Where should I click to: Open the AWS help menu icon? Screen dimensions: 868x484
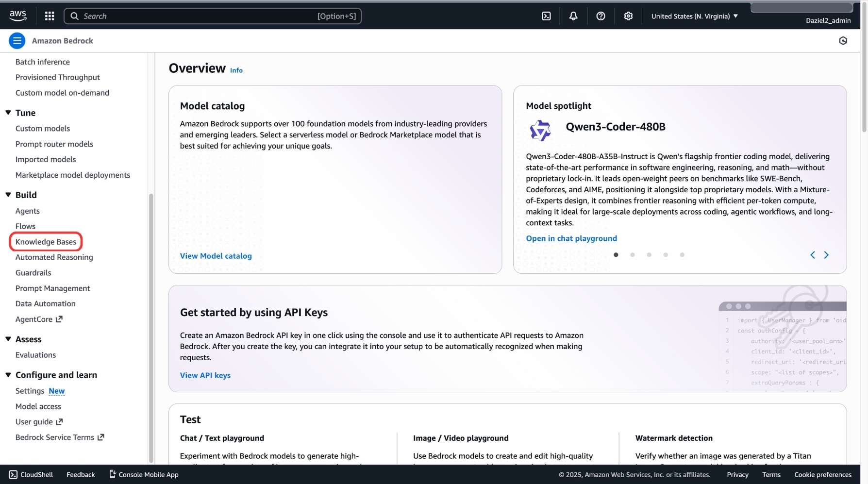pos(601,16)
